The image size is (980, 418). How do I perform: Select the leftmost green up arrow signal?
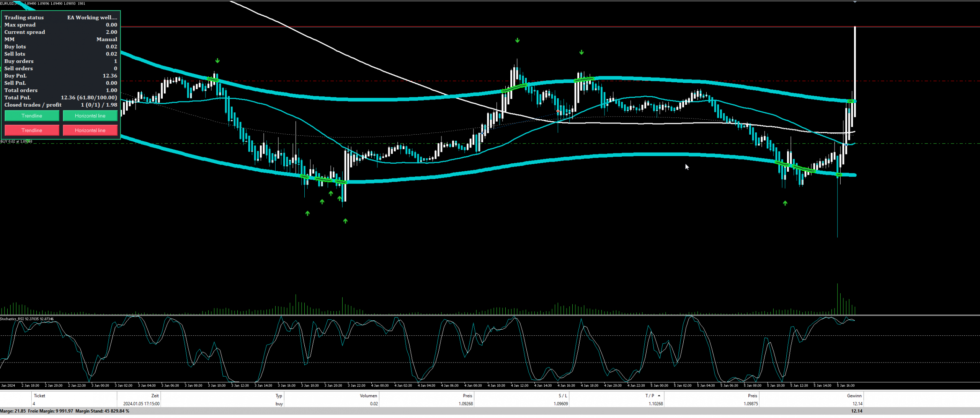coord(307,213)
